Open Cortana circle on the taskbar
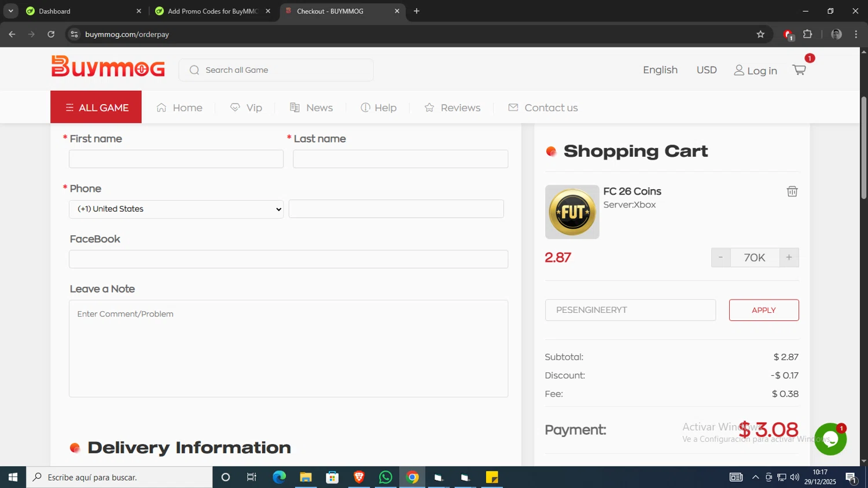 point(226,477)
